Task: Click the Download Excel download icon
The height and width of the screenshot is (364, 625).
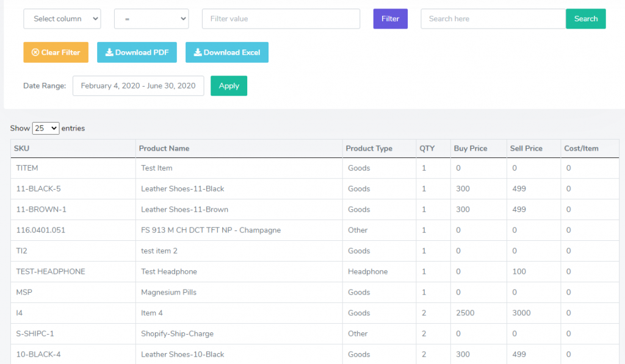Action: click(x=198, y=52)
